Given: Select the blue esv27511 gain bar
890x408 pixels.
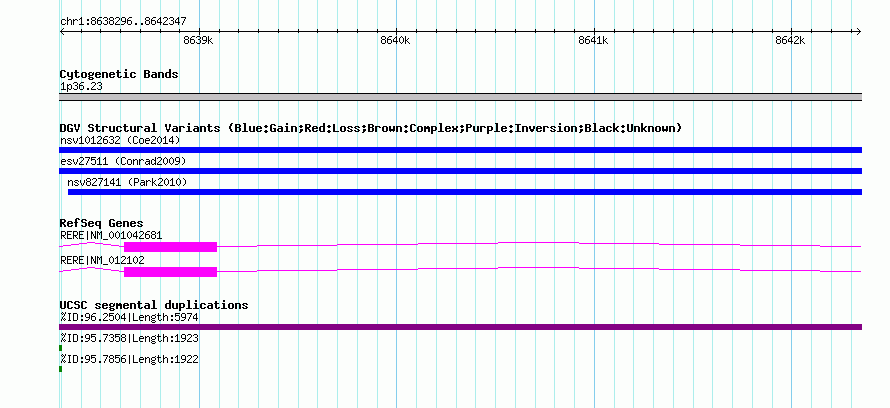Looking at the screenshot, I should (x=460, y=171).
